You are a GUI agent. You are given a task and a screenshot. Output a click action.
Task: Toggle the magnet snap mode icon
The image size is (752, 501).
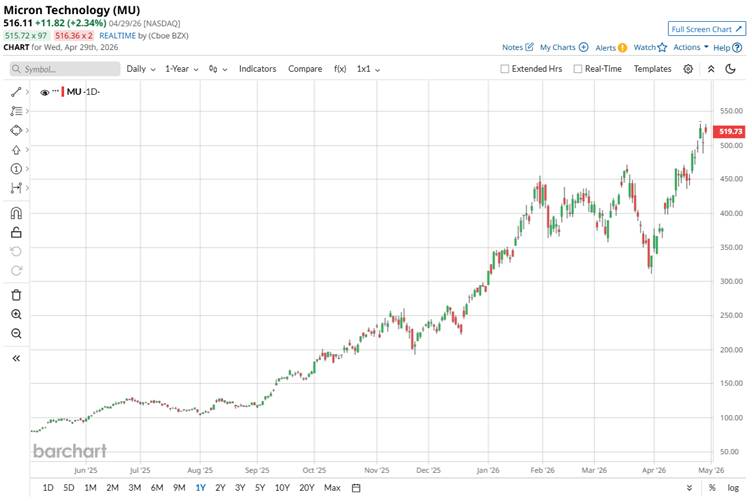[16, 213]
